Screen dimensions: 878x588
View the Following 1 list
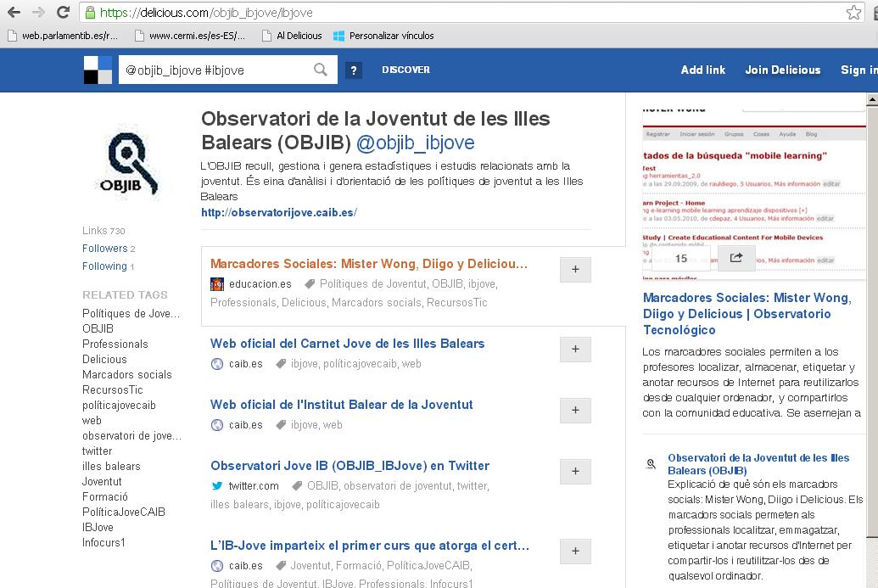[x=108, y=266]
